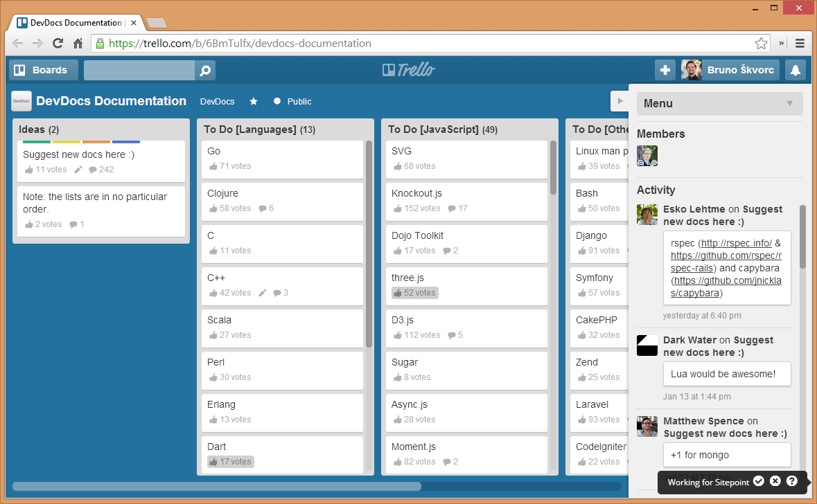The width and height of the screenshot is (817, 504).
Task: Click the browser back arrow
Action: 18,44
